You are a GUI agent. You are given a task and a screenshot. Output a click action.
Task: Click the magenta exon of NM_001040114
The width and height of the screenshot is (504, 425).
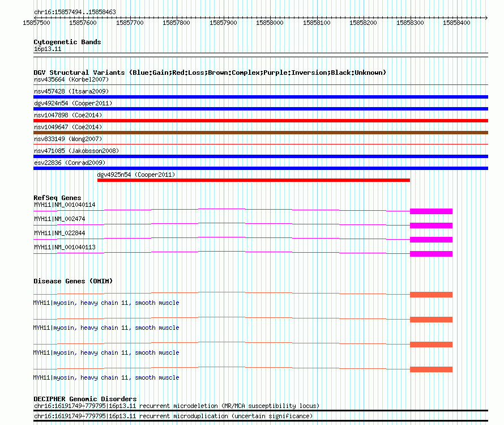(x=431, y=211)
